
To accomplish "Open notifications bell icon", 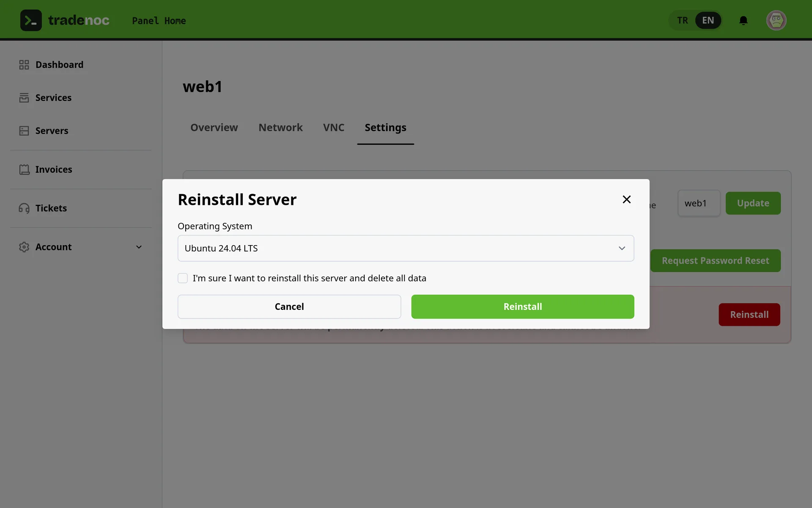I will coord(743,20).
